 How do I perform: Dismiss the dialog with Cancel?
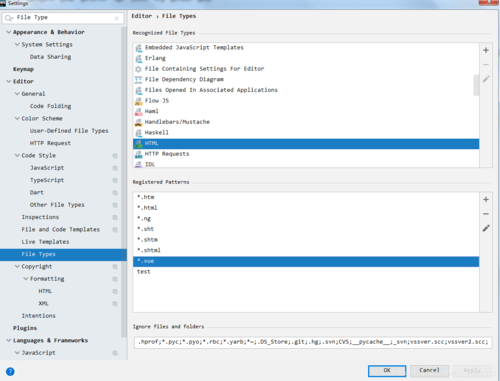(x=429, y=371)
